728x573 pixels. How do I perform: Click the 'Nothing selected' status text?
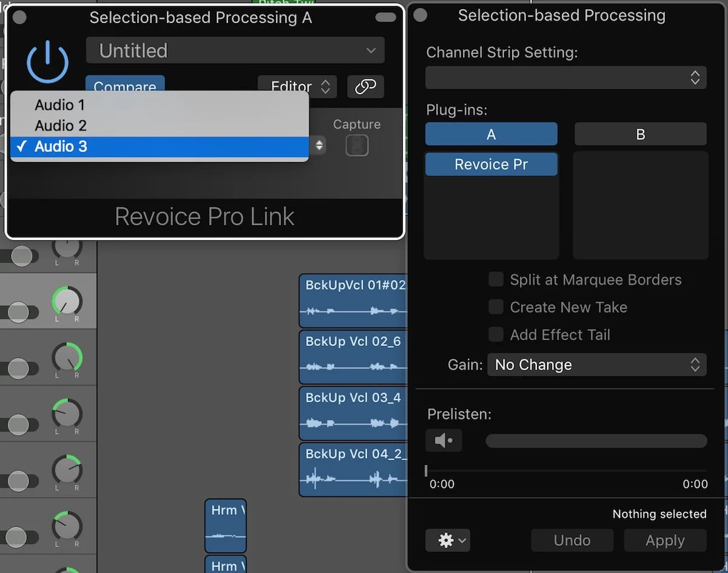click(659, 514)
